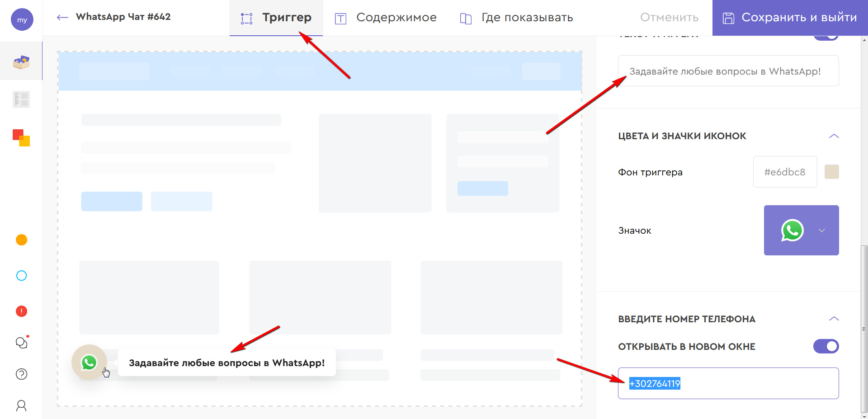Open the red and yellow squares sidebar icon
Image resolution: width=868 pixels, height=419 pixels.
click(x=21, y=138)
